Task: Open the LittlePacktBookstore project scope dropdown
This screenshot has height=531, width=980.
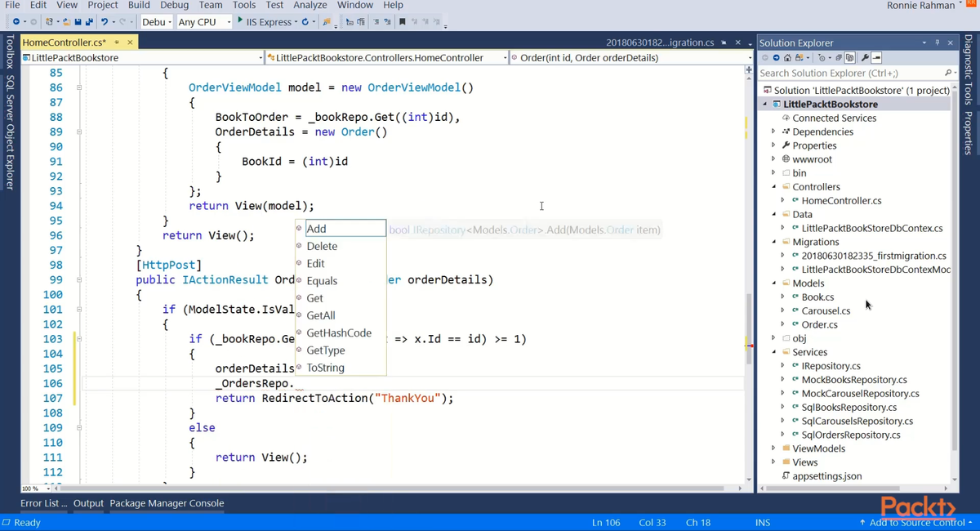Action: click(142, 58)
